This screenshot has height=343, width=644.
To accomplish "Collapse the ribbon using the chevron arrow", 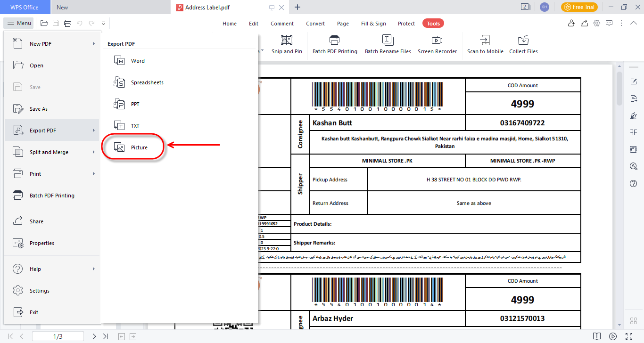I will coord(634,23).
